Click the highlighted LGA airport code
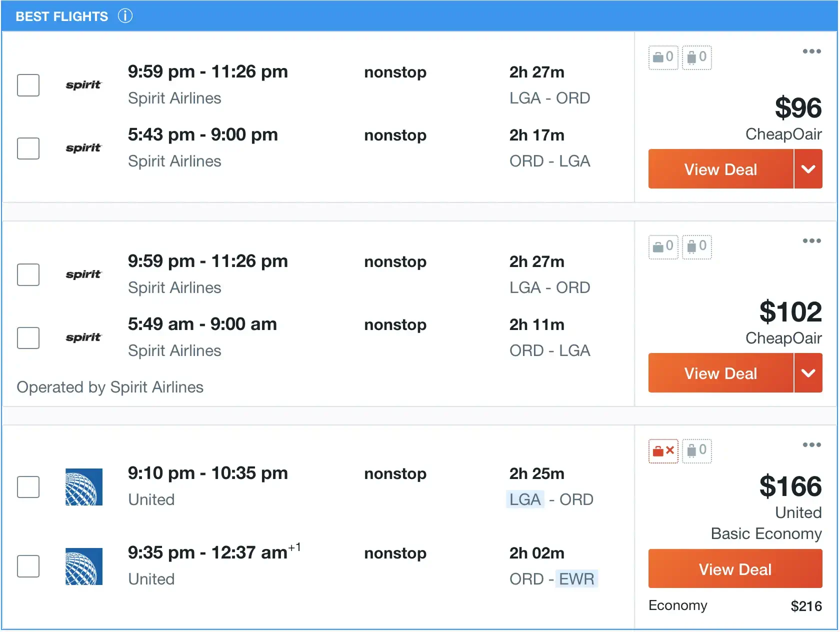 tap(525, 499)
